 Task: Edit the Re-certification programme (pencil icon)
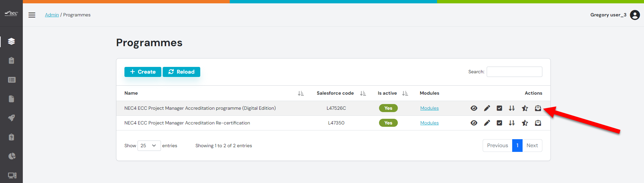point(487,123)
